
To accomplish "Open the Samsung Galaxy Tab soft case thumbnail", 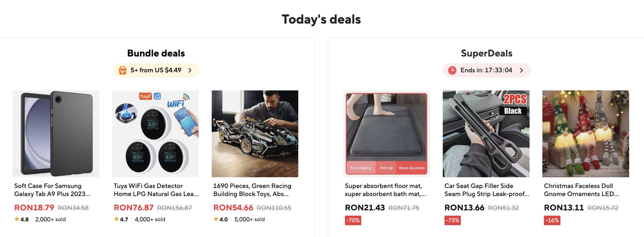I will 56,134.
